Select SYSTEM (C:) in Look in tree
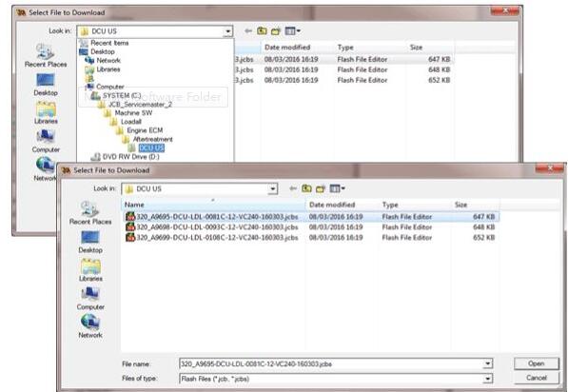 (x=122, y=96)
